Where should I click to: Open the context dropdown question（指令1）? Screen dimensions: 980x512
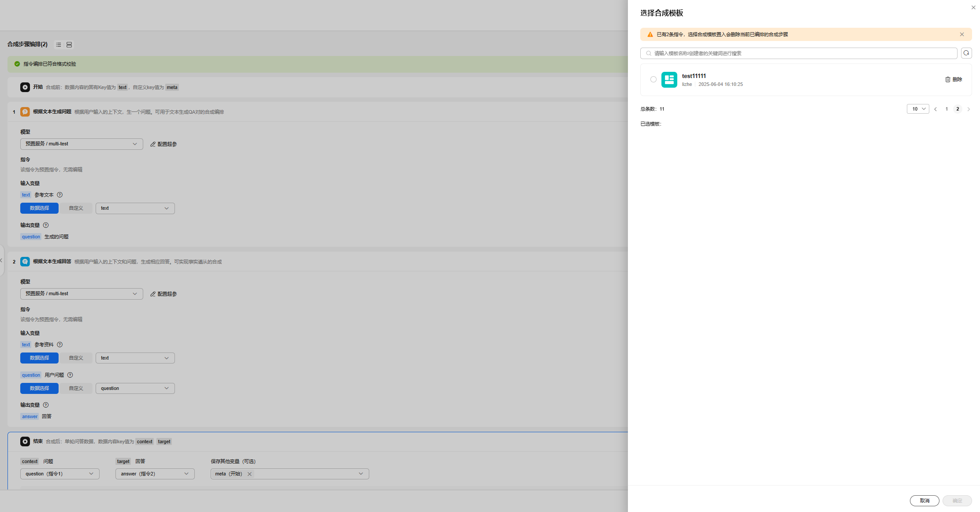[59, 474]
